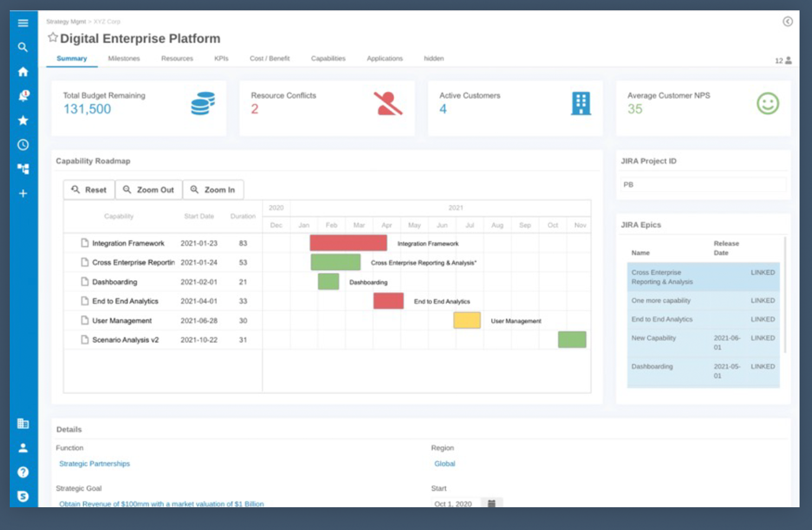Go to home via sidebar icon
The height and width of the screenshot is (530, 812).
[23, 72]
